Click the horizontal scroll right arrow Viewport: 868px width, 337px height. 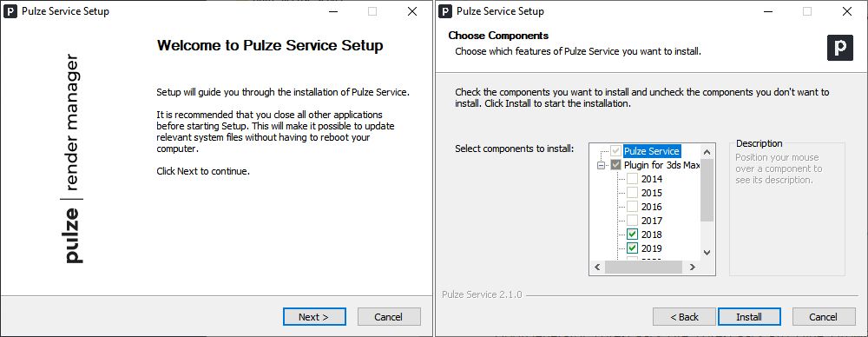tap(693, 268)
